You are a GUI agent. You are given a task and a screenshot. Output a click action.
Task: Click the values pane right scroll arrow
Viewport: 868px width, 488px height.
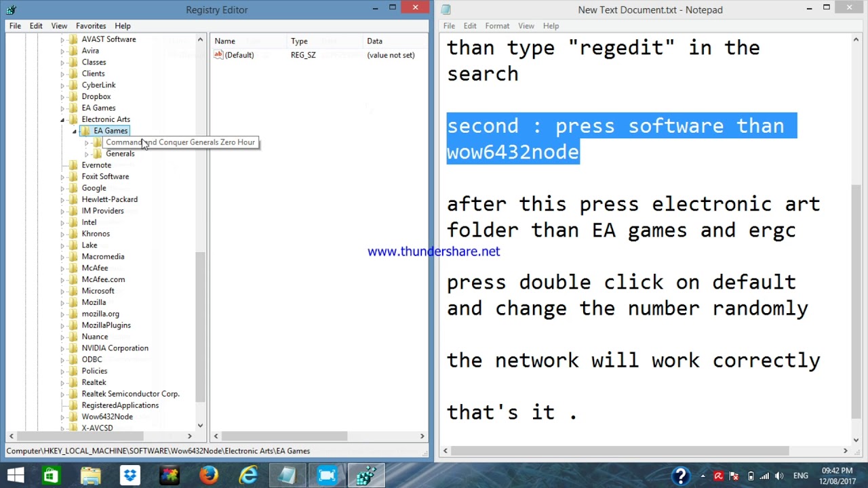(422, 436)
